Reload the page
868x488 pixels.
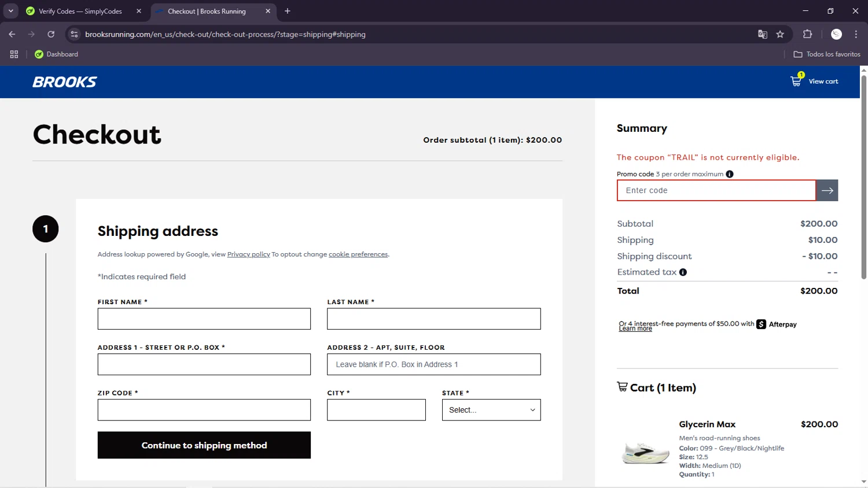click(x=51, y=34)
